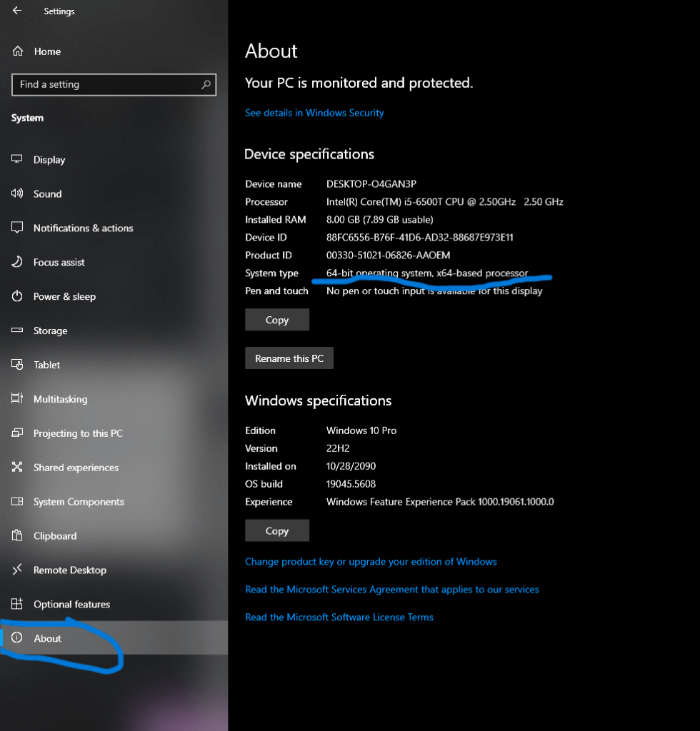This screenshot has height=731, width=700.
Task: Select Projecting to this PC
Action: coord(114,433)
